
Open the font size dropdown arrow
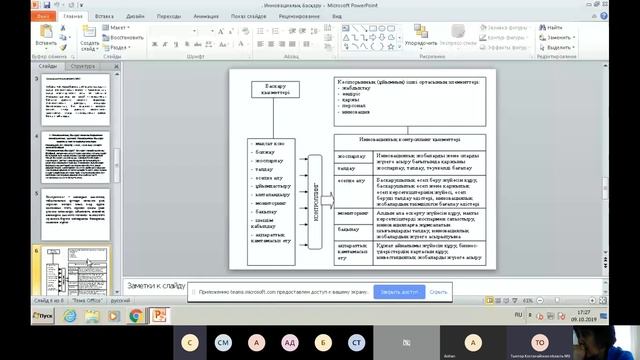pos(212,31)
